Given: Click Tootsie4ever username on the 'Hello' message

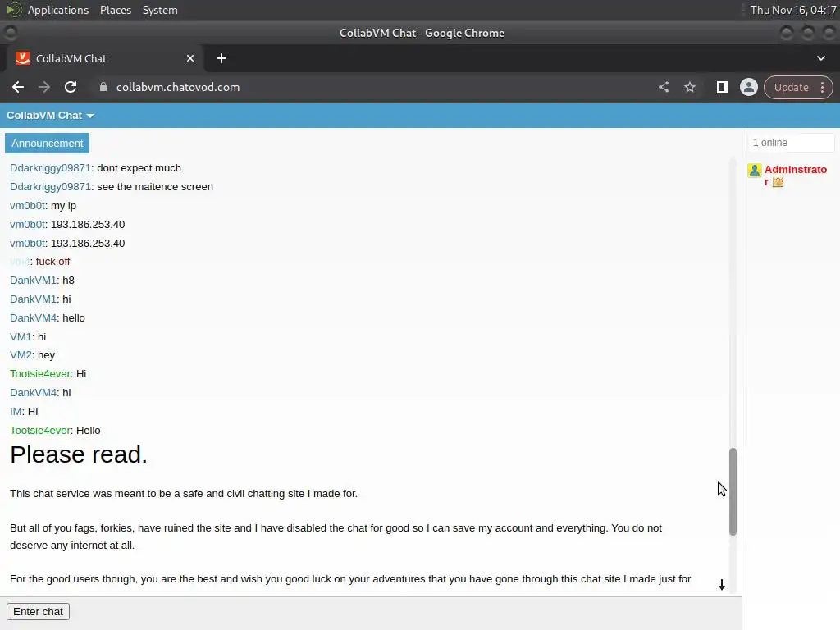Looking at the screenshot, I should point(40,430).
